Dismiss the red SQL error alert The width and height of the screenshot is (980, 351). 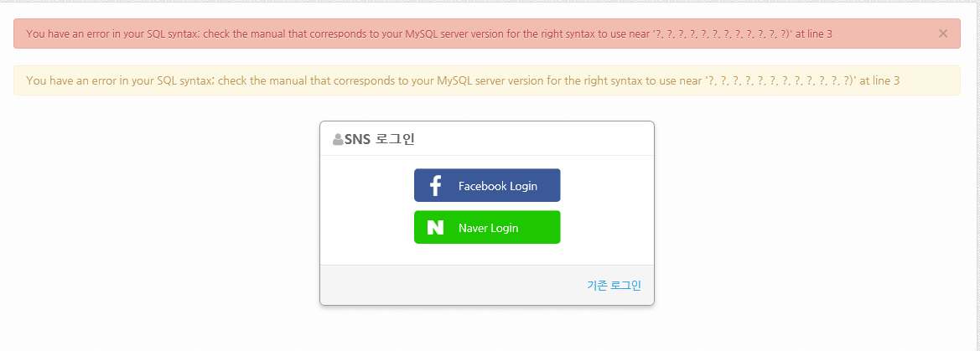click(x=943, y=34)
